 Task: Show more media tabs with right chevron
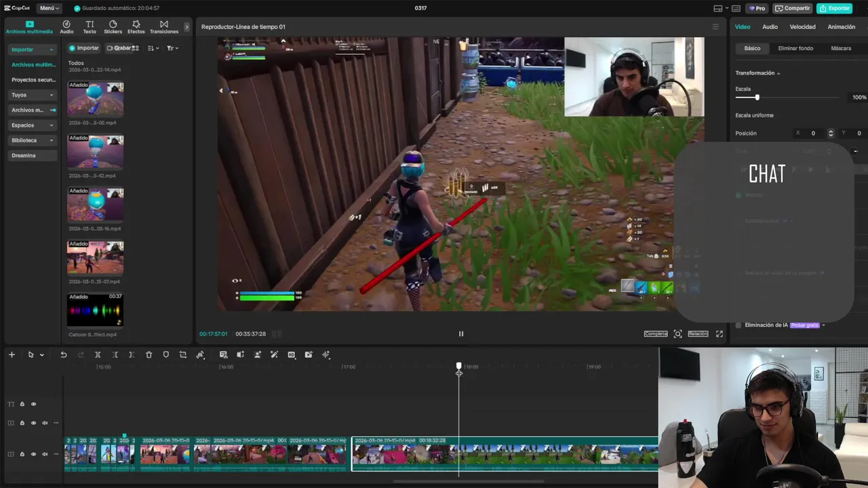[187, 26]
